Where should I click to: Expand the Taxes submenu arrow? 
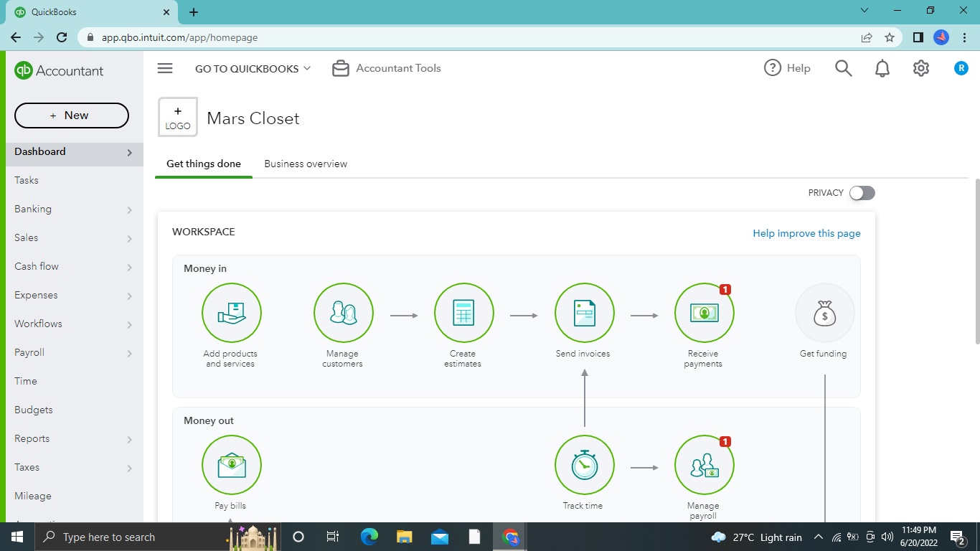click(130, 468)
